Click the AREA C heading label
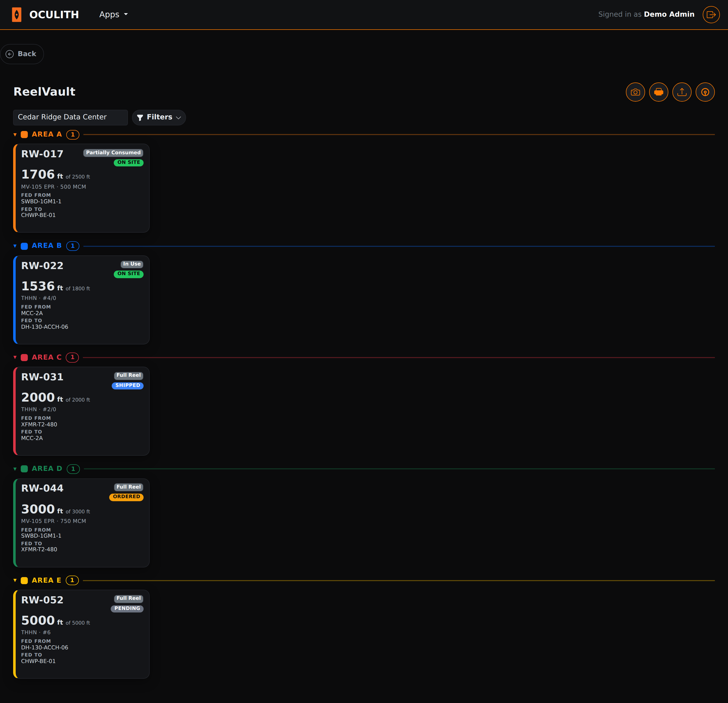This screenshot has width=728, height=703. tap(47, 357)
